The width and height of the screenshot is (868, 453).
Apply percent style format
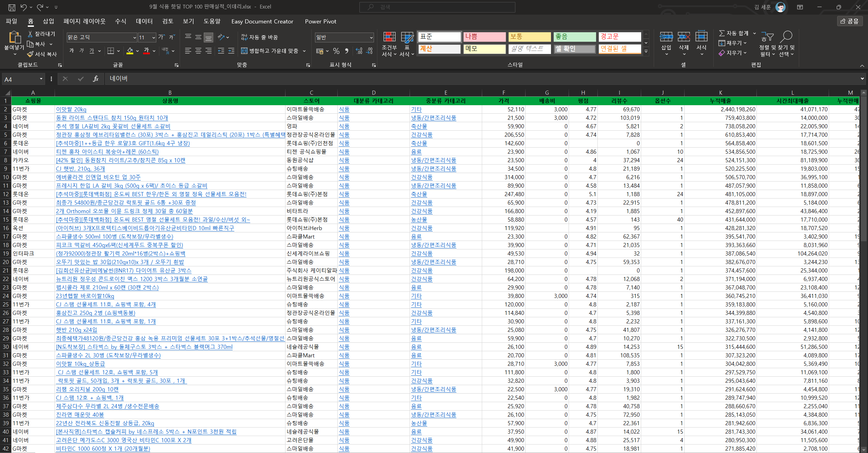336,51
